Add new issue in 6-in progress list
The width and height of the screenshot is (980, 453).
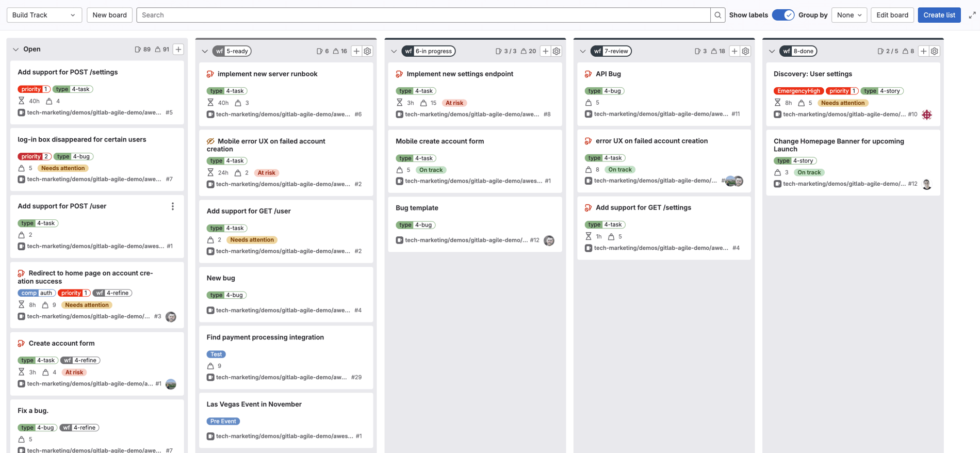click(545, 51)
